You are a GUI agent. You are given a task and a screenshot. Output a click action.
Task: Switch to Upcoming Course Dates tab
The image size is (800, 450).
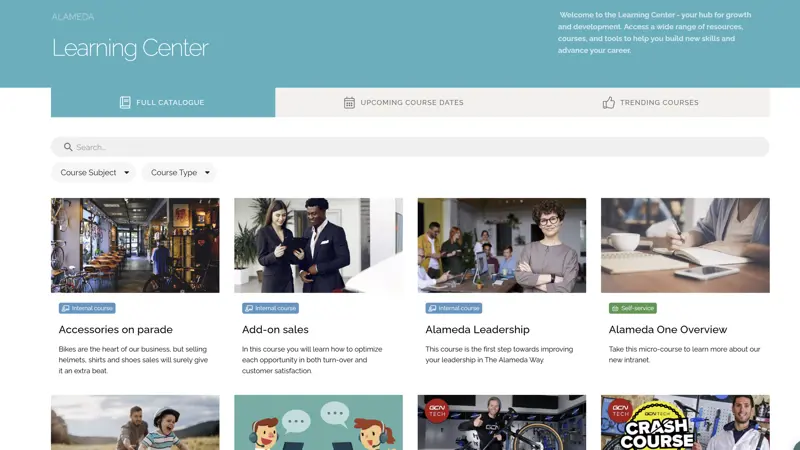(403, 102)
